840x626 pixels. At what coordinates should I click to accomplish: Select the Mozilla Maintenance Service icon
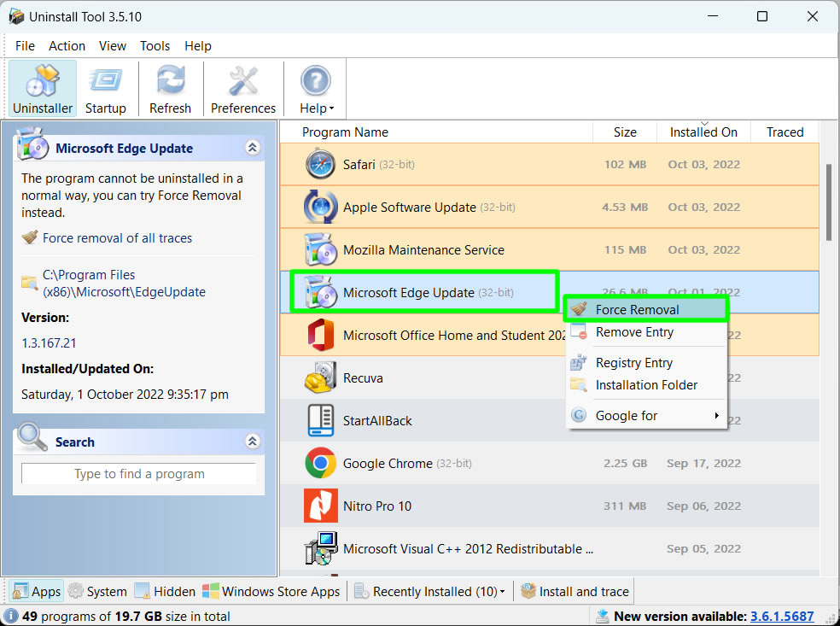(x=320, y=249)
